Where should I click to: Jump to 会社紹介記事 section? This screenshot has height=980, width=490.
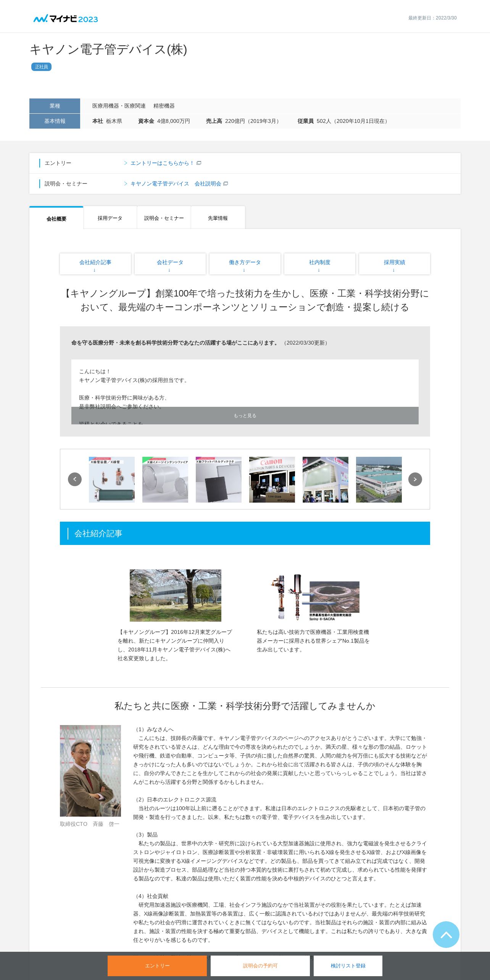95,264
